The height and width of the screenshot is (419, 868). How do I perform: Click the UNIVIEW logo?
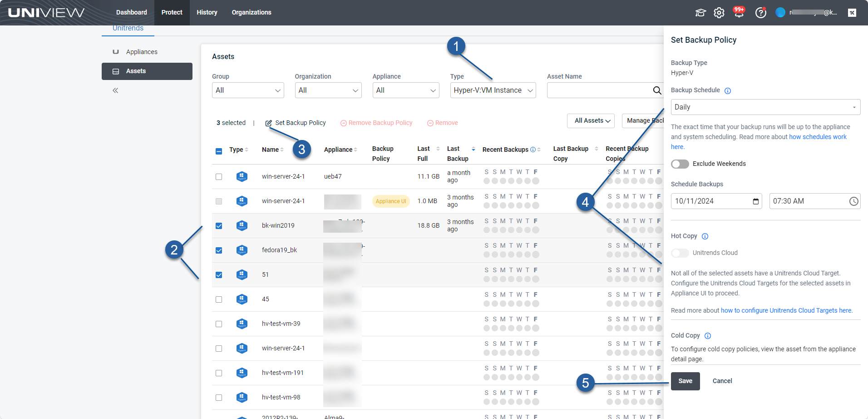click(x=46, y=12)
